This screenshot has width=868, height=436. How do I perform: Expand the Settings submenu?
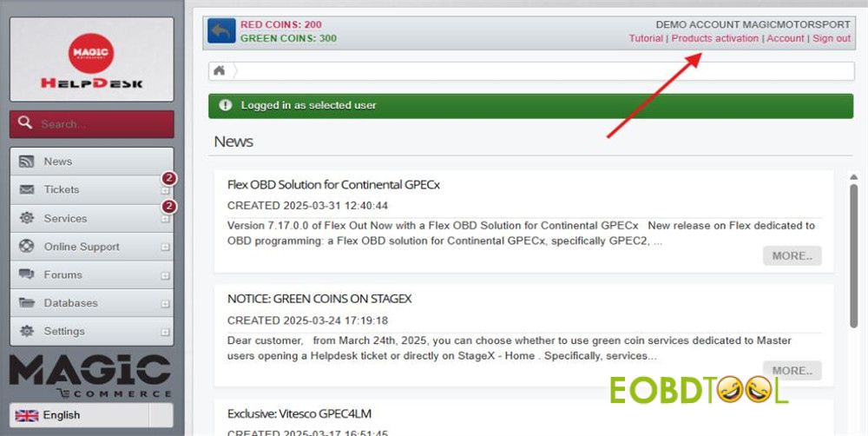coord(165,332)
